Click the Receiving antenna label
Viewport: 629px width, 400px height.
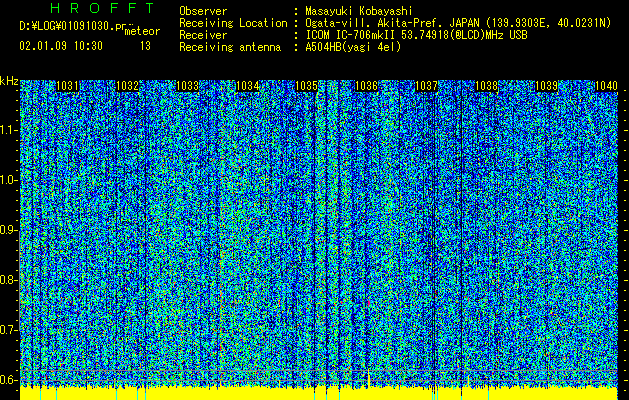click(230, 47)
